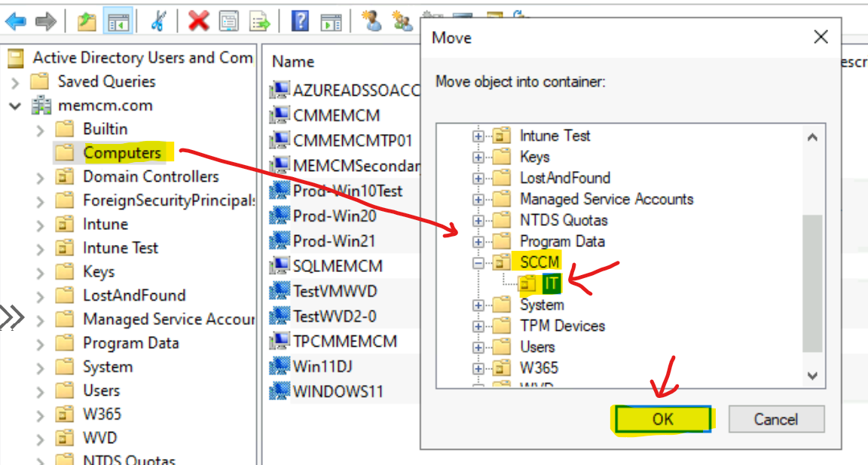Click the Cut scissors toolbar icon
Viewport: 868px width, 465px height.
[158, 21]
